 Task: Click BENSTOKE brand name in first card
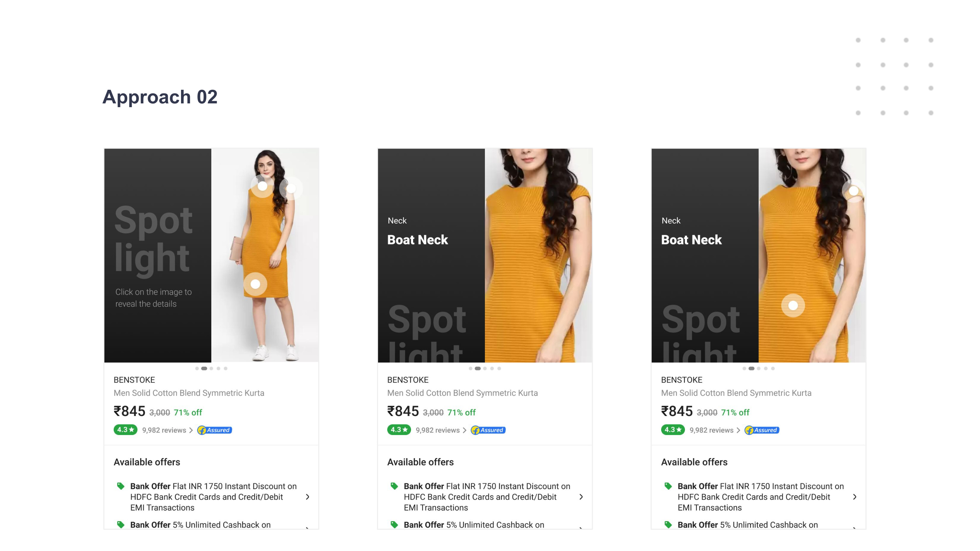pyautogui.click(x=134, y=380)
